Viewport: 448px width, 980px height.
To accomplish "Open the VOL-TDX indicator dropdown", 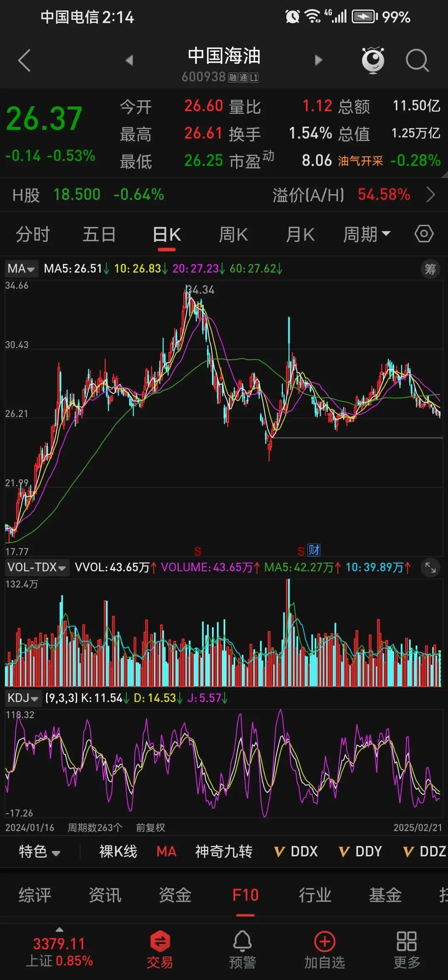I will click(x=37, y=568).
